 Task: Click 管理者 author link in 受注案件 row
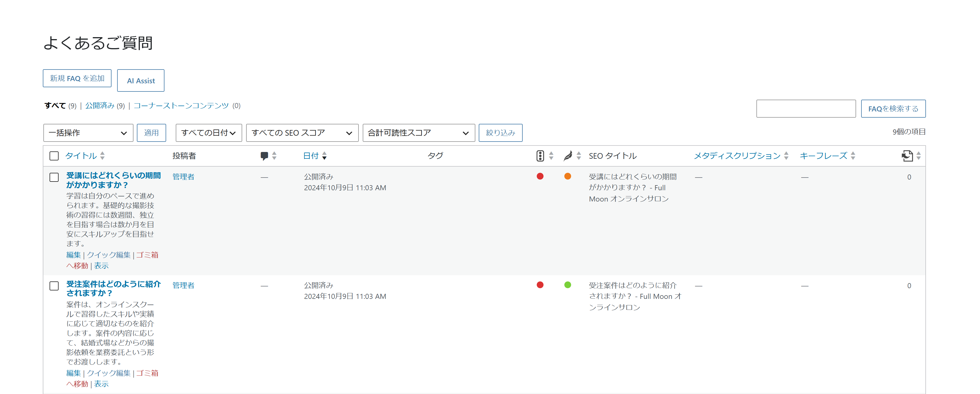coord(183,286)
